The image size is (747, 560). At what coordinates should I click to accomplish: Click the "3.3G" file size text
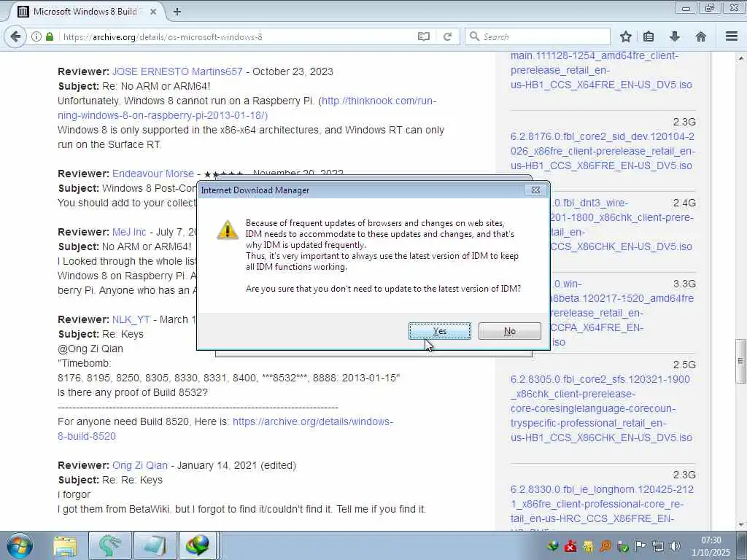[684, 284]
